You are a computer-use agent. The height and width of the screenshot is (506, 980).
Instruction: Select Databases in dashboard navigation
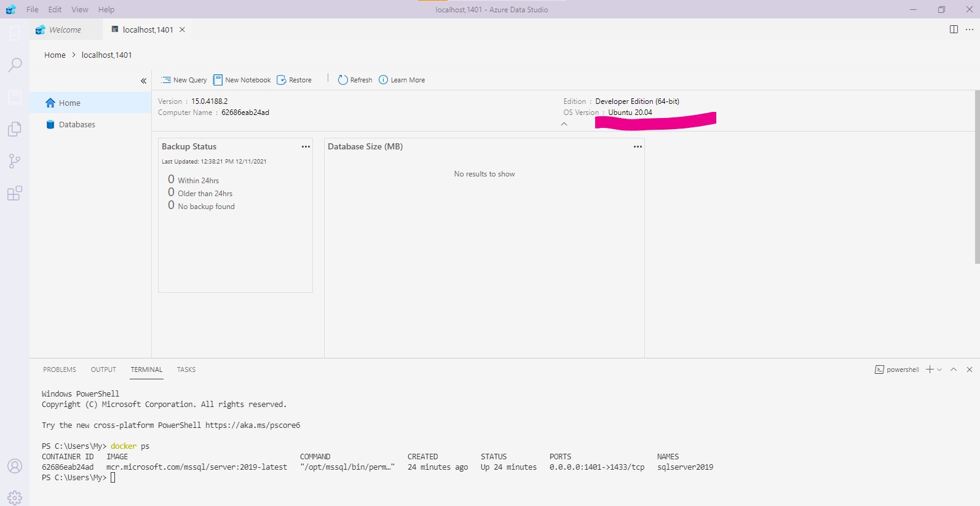pyautogui.click(x=90, y=124)
